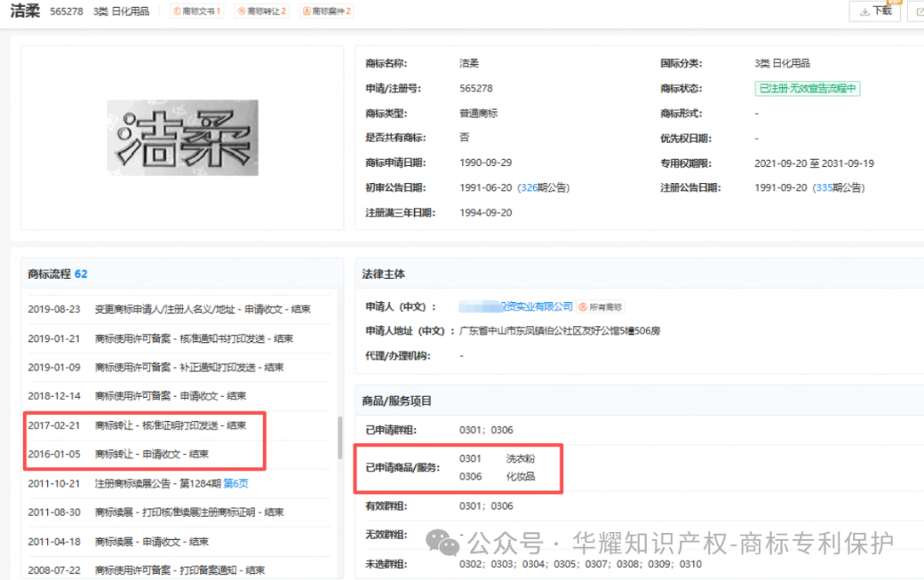Screen dimensions: 924x580
Task: Click the exclusive period 2021-09-20 至 2031-09-19
Action: click(x=814, y=163)
